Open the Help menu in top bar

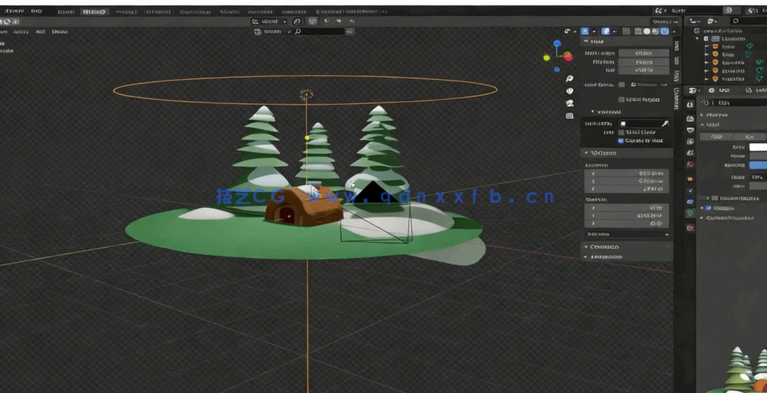click(36, 11)
